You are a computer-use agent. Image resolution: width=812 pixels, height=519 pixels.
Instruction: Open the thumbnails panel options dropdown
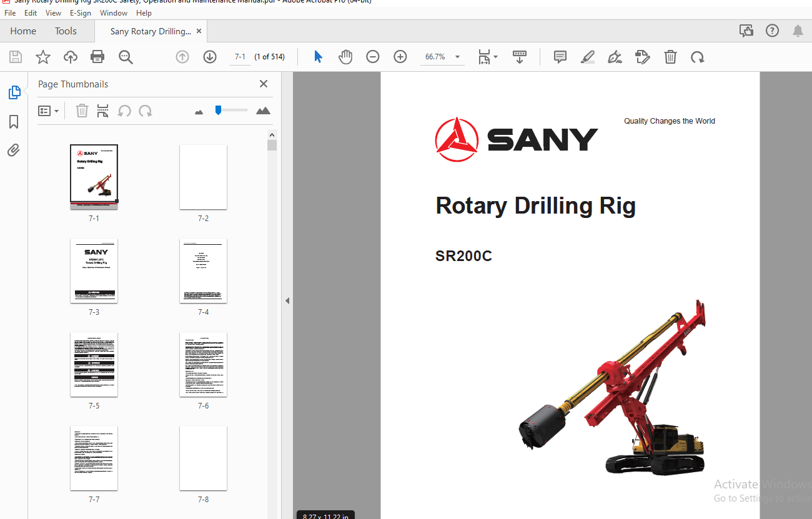(x=48, y=111)
